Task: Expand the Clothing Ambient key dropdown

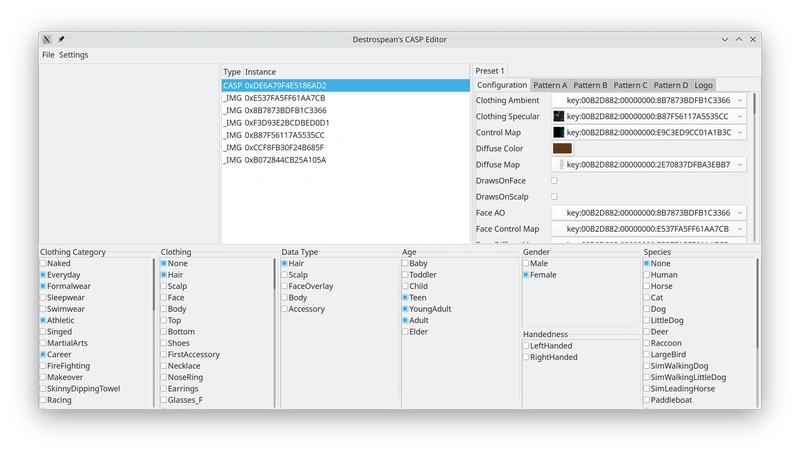Action: pos(739,100)
